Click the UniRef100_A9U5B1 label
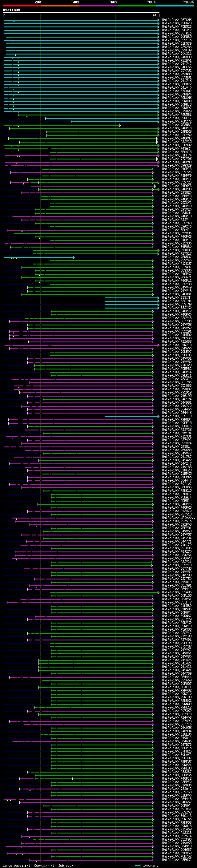Image resolution: width=197 pixels, height=868 pixels. click(176, 115)
